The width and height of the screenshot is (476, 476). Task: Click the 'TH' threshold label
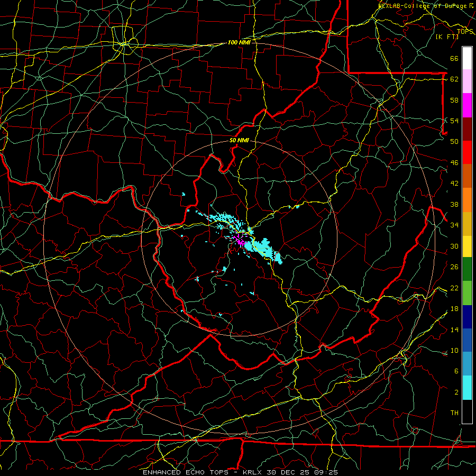(x=454, y=413)
